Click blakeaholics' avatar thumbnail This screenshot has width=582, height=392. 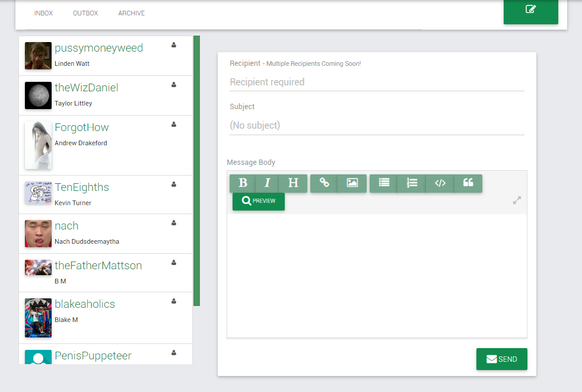(38, 318)
